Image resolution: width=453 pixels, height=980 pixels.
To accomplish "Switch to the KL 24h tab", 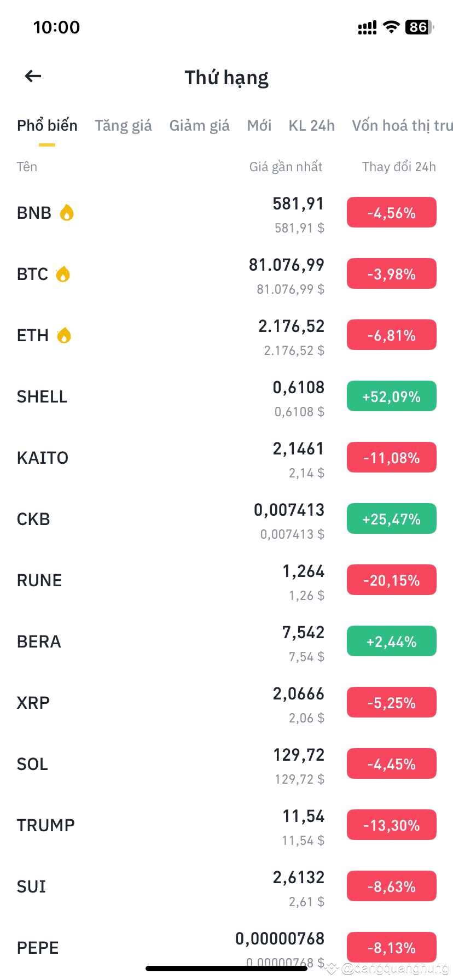I will pyautogui.click(x=311, y=126).
